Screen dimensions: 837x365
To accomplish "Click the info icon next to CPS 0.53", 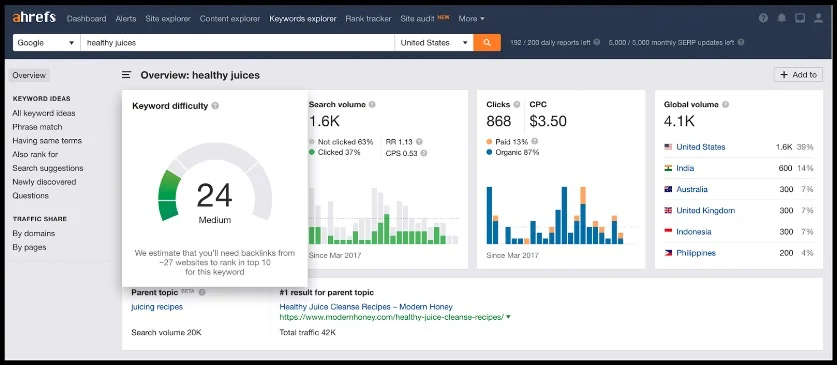I will pyautogui.click(x=423, y=153).
